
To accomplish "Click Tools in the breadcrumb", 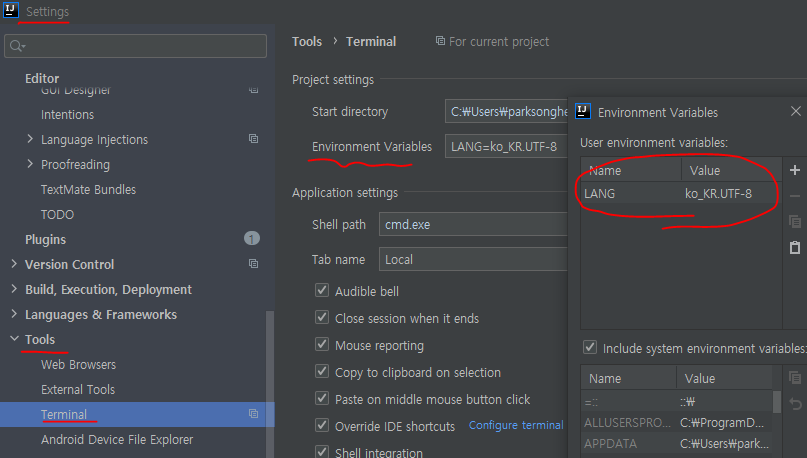I will click(307, 42).
